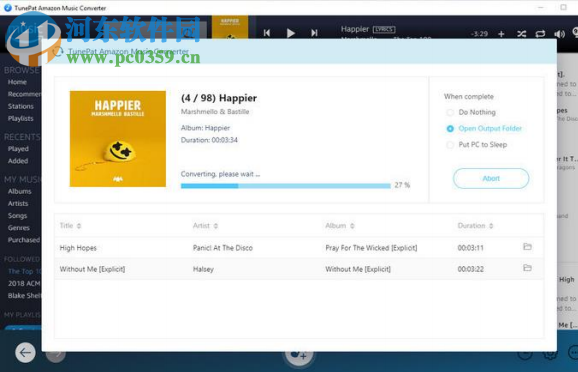Click the now playing album thumbnail

230,27
